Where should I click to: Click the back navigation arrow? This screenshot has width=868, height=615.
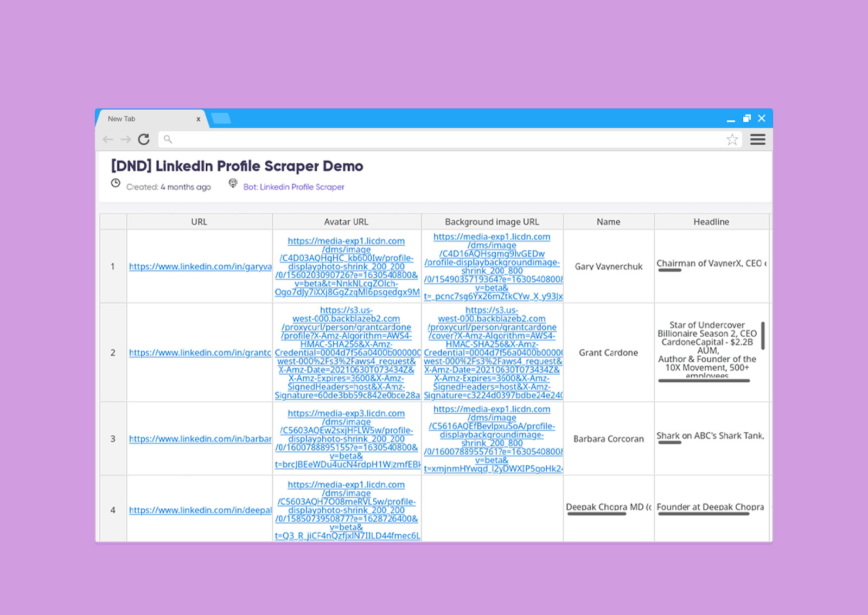[x=108, y=139]
